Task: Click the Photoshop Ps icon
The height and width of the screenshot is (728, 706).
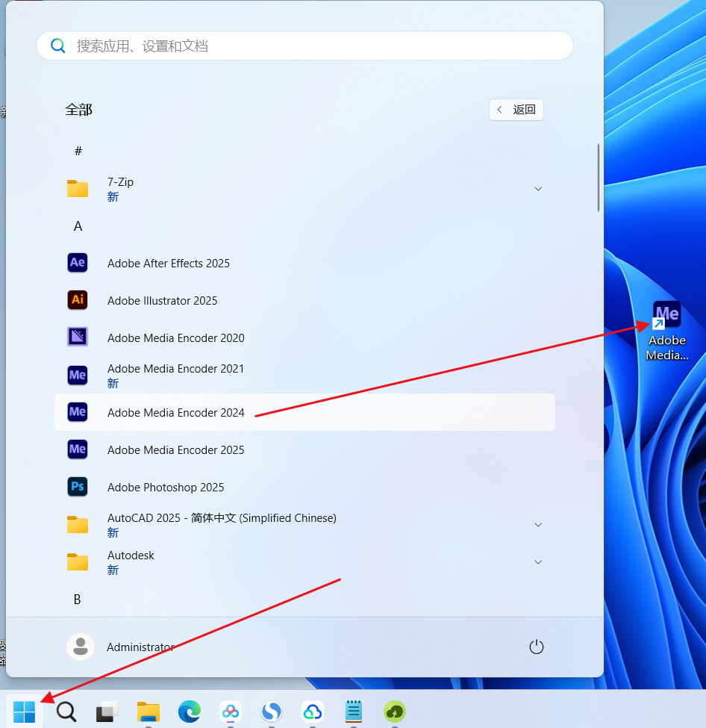Action: click(x=78, y=487)
